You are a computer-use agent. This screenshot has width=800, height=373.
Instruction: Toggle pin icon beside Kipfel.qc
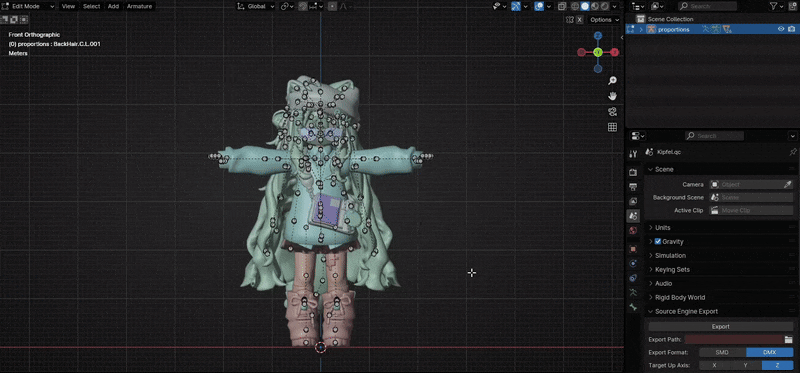click(x=792, y=152)
